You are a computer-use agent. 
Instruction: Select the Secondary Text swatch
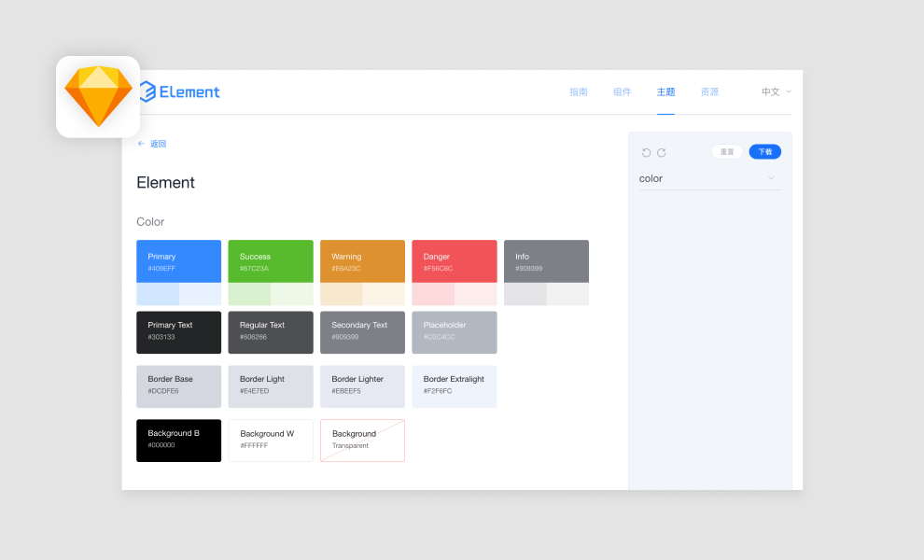tap(362, 332)
